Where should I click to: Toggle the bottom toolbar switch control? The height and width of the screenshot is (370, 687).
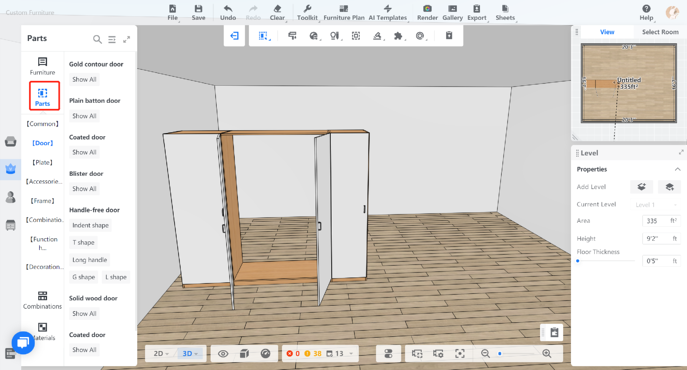pyautogui.click(x=388, y=353)
